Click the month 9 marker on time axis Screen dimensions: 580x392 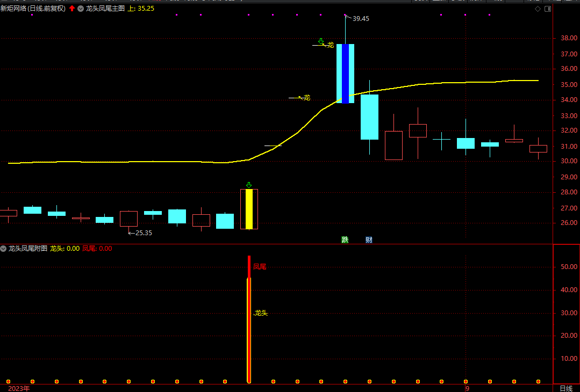[x=467, y=388]
